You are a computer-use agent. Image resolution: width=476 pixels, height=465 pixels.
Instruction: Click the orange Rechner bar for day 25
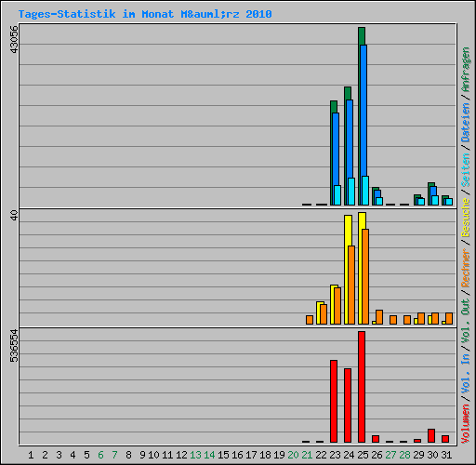(365, 276)
